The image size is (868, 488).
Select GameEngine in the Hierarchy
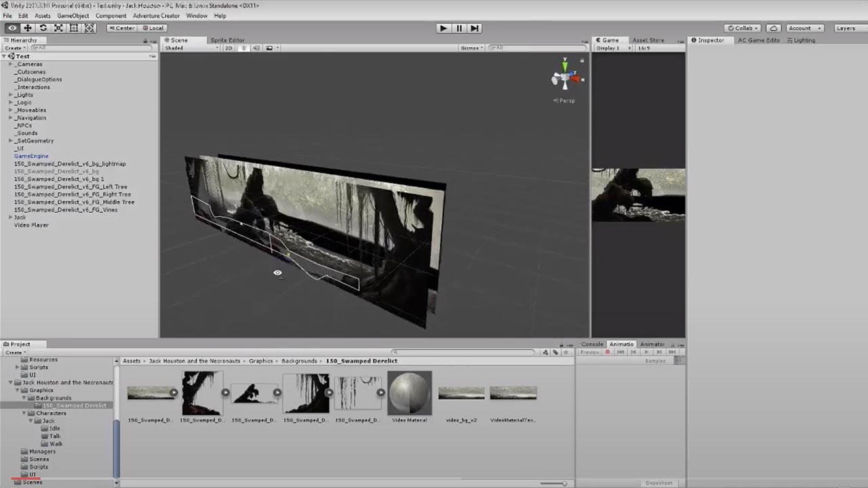tap(31, 156)
